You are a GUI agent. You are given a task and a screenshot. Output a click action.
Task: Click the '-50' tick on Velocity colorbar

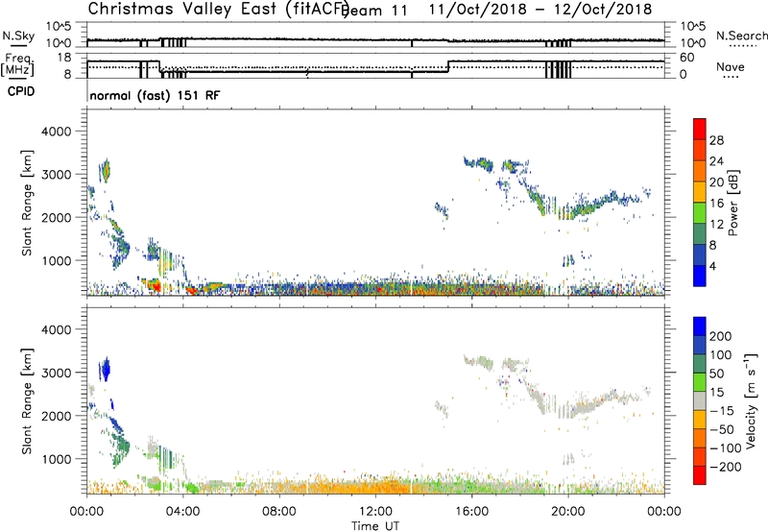[x=722, y=429]
